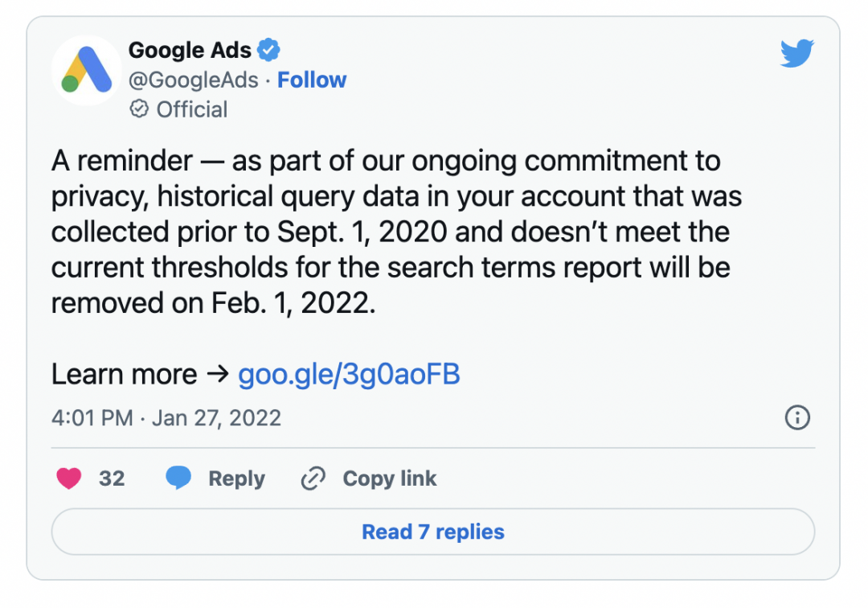Follow the Google Ads account
This screenshot has width=868, height=608.
tap(312, 80)
